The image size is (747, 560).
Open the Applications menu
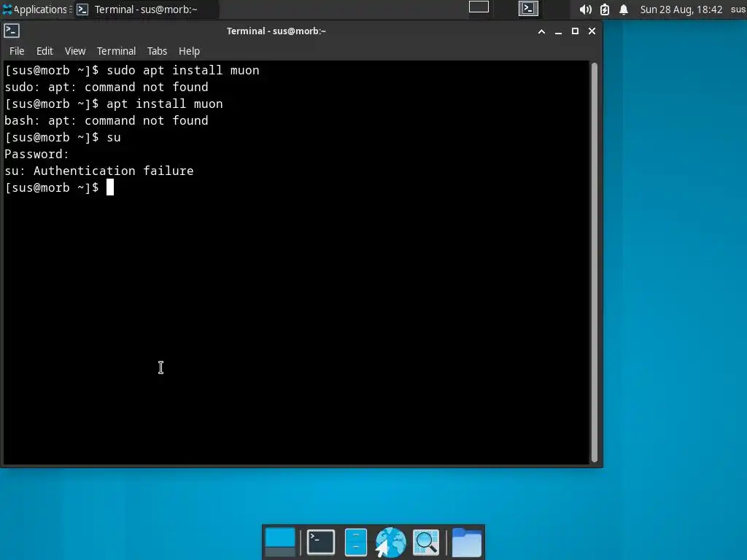(35, 9)
